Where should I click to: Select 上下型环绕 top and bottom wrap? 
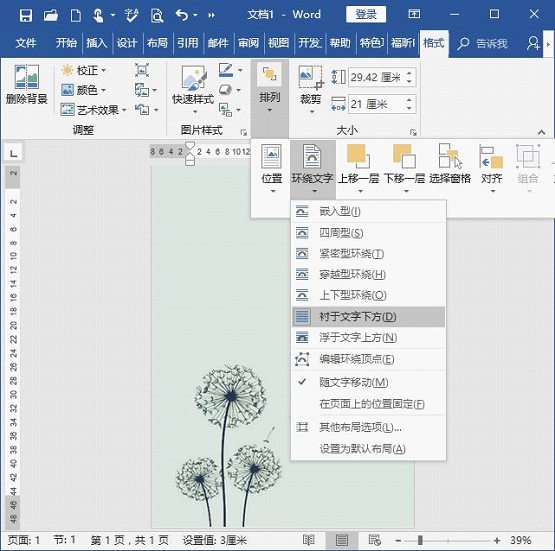pyautogui.click(x=368, y=295)
